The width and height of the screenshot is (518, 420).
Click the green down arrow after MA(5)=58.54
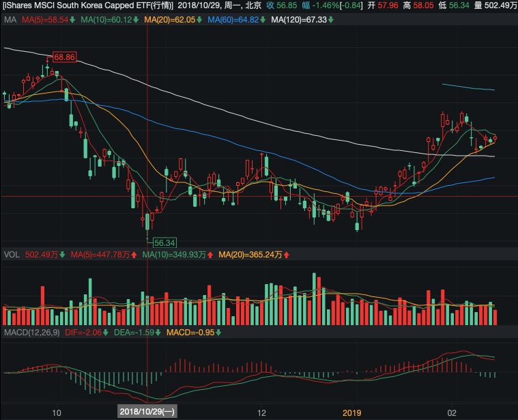(72, 20)
